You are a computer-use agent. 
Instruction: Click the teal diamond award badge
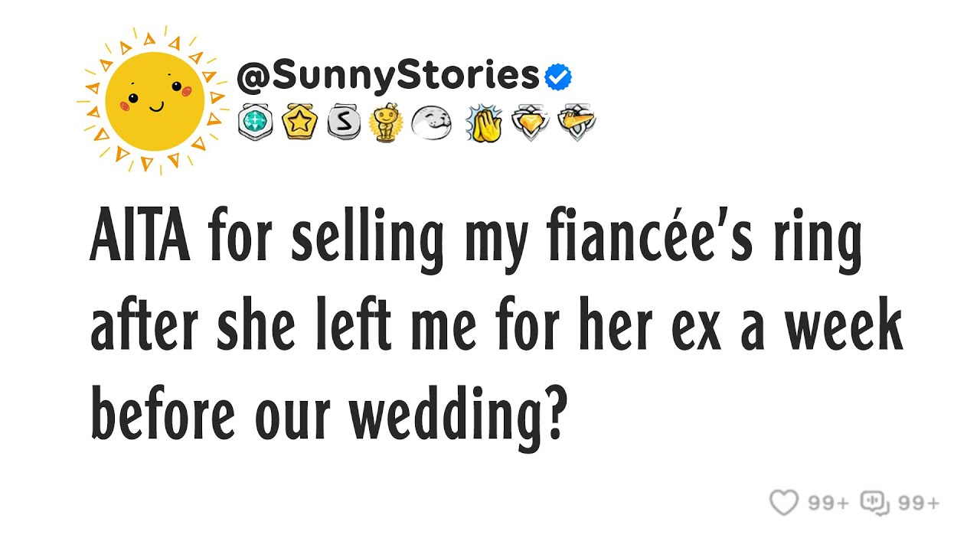[255, 122]
